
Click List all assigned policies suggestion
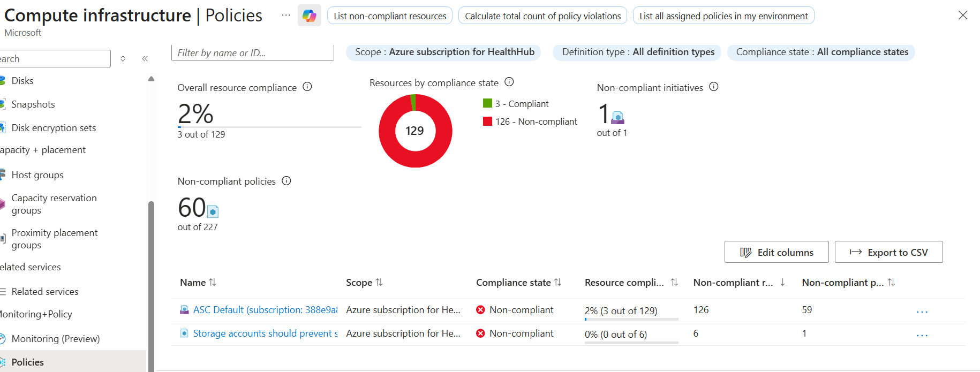pyautogui.click(x=723, y=16)
